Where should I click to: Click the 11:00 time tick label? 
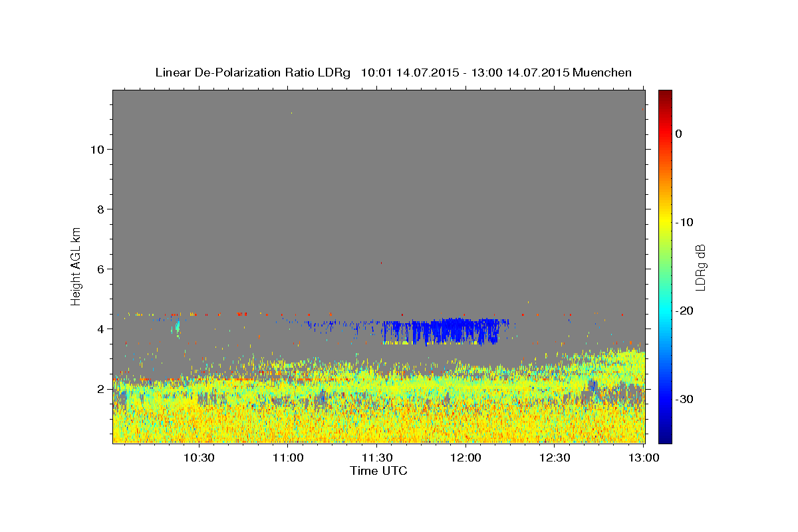pos(289,458)
